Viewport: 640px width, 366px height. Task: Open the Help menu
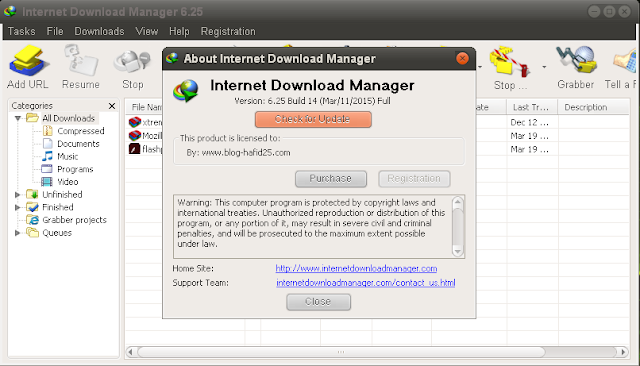coord(179,31)
